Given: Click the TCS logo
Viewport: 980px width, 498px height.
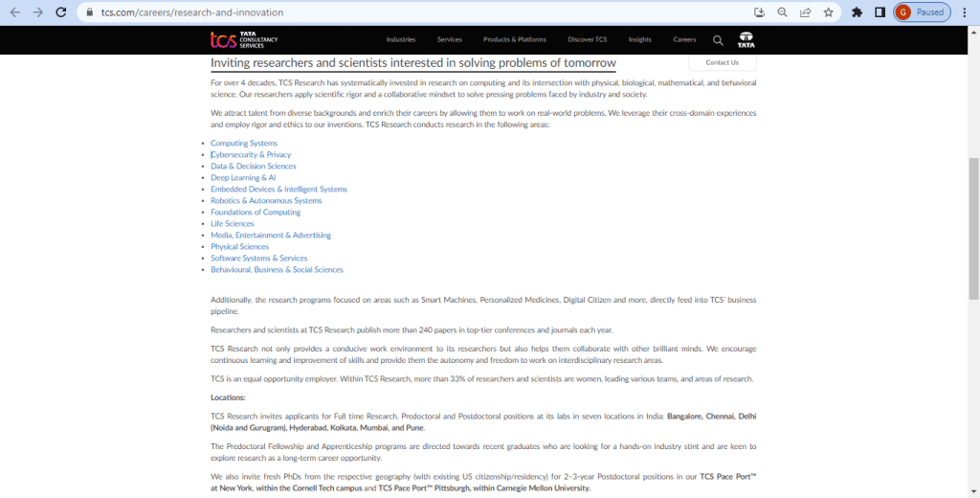Looking at the screenshot, I should (x=244, y=39).
